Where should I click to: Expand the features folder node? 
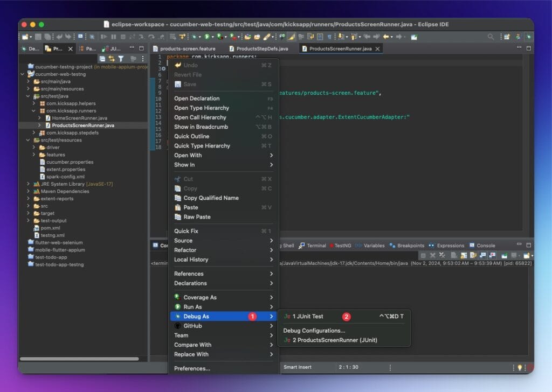34,155
